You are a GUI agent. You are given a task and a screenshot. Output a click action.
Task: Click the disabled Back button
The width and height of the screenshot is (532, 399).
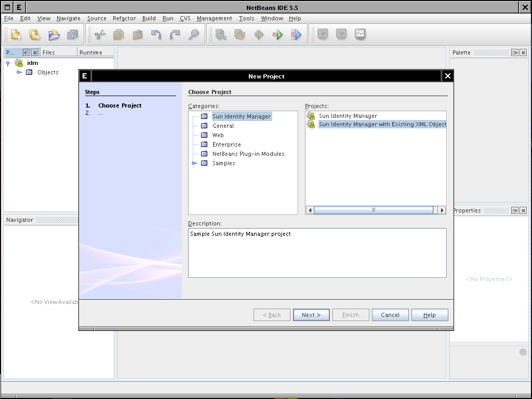(272, 315)
